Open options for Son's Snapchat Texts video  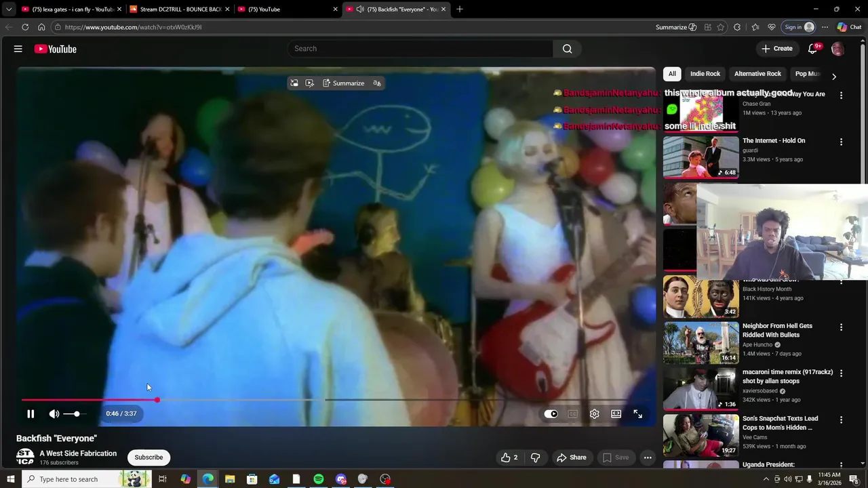coord(841,420)
